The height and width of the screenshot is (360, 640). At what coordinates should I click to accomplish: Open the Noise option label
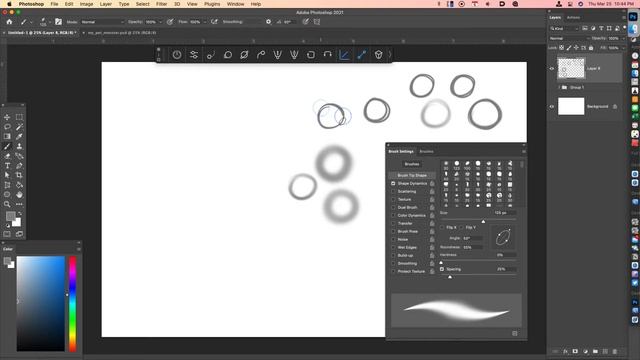click(x=403, y=239)
